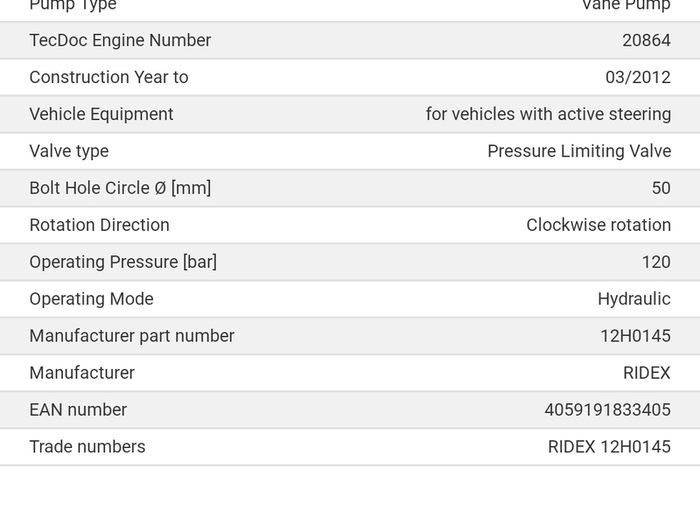This screenshot has width=700, height=525.
Task: Select the 03/2012 construction year value
Action: click(x=638, y=77)
